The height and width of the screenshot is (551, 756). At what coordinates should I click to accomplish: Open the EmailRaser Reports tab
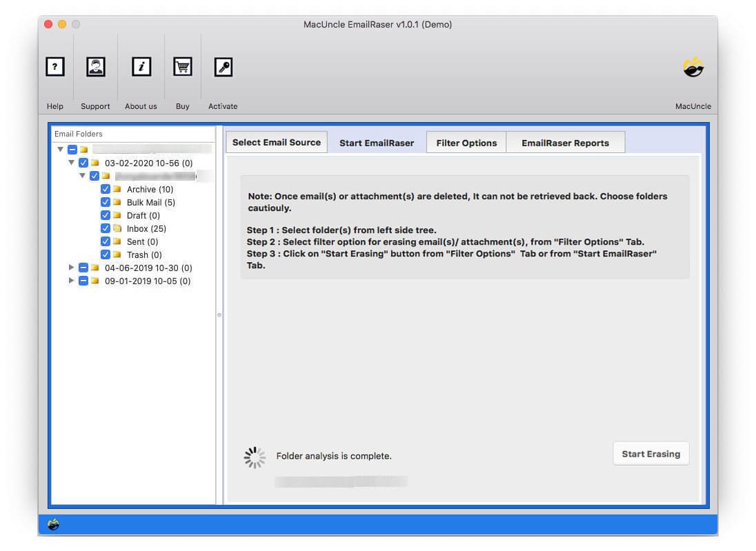click(566, 142)
